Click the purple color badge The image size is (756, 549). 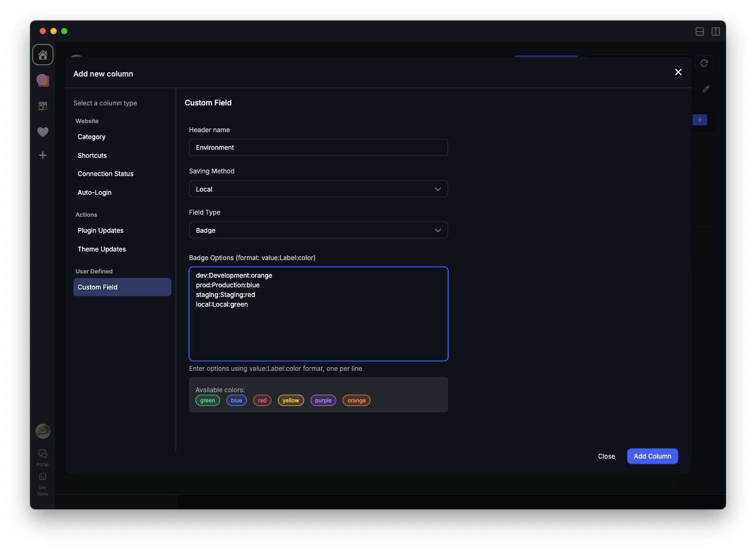323,400
